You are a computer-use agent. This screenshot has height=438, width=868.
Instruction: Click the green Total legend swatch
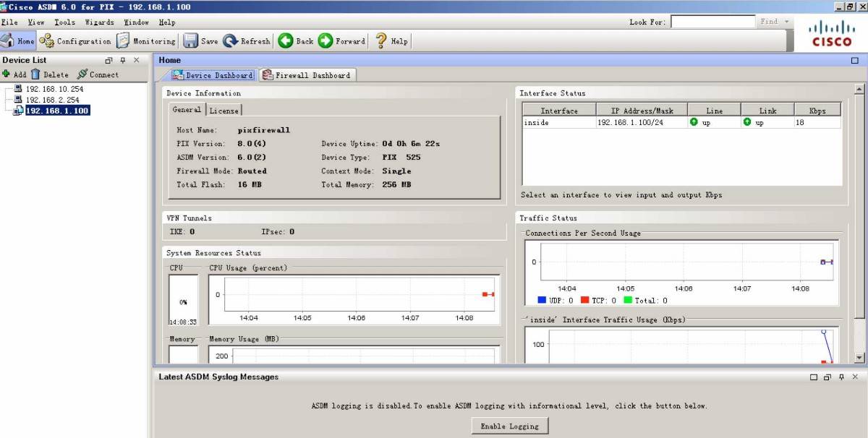(627, 300)
